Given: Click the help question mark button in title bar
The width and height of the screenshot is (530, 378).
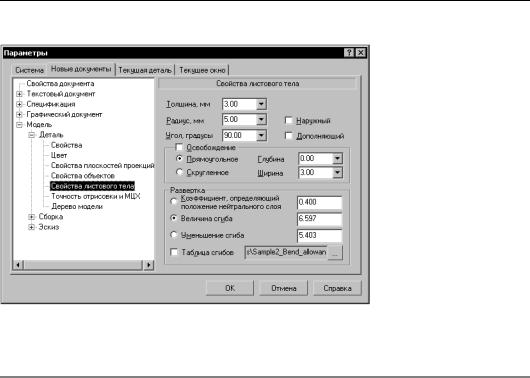Looking at the screenshot, I should tap(349, 53).
